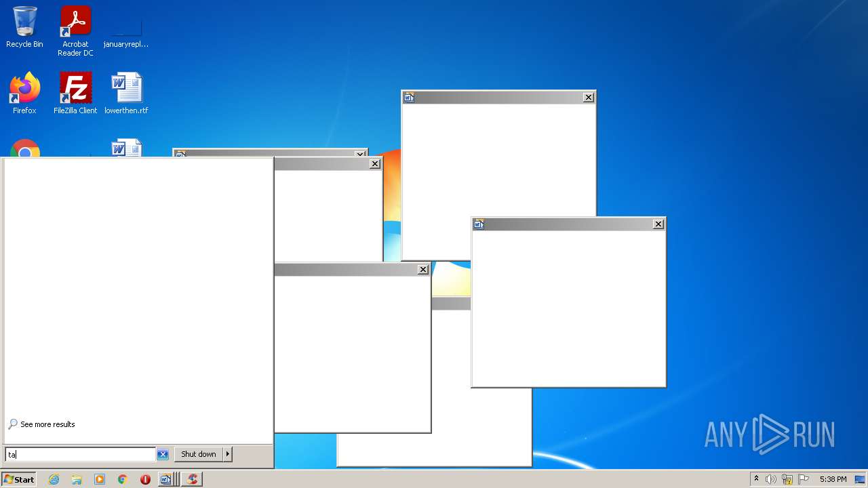The width and height of the screenshot is (868, 488).
Task: Click the 5:38 PM clock
Action: [x=833, y=479]
